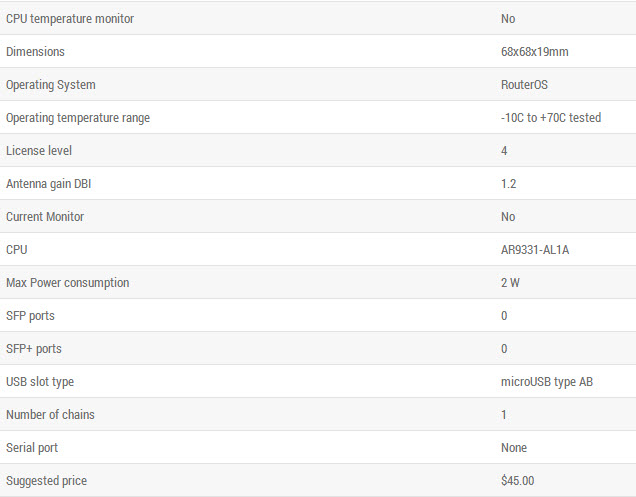Select the CPU value AR9331-AL1A

(535, 250)
